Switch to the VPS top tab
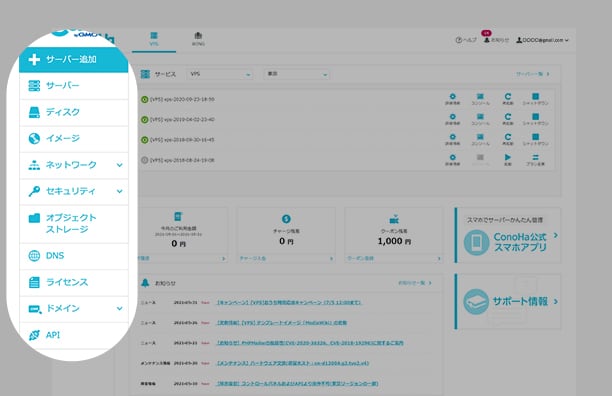 click(x=154, y=39)
